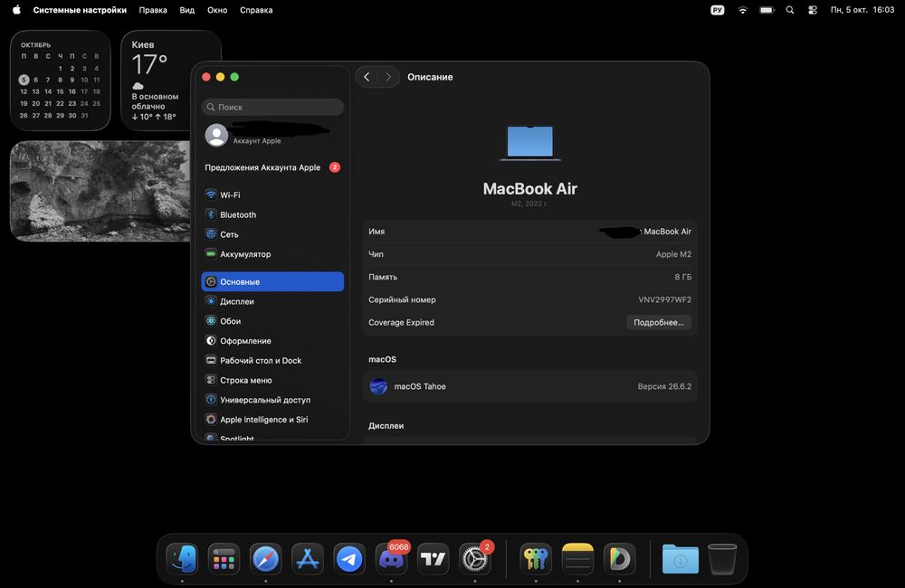Click the Поиск search field
The width and height of the screenshot is (905, 588).
click(272, 107)
